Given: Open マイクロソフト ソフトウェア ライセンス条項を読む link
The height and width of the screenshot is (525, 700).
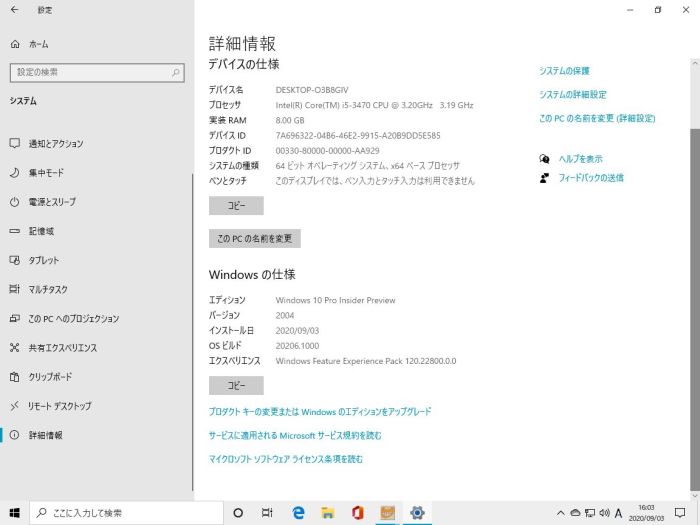Looking at the screenshot, I should point(285,459).
